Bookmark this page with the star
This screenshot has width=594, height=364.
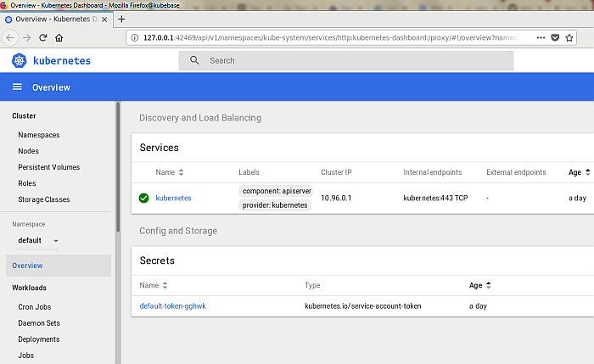569,37
